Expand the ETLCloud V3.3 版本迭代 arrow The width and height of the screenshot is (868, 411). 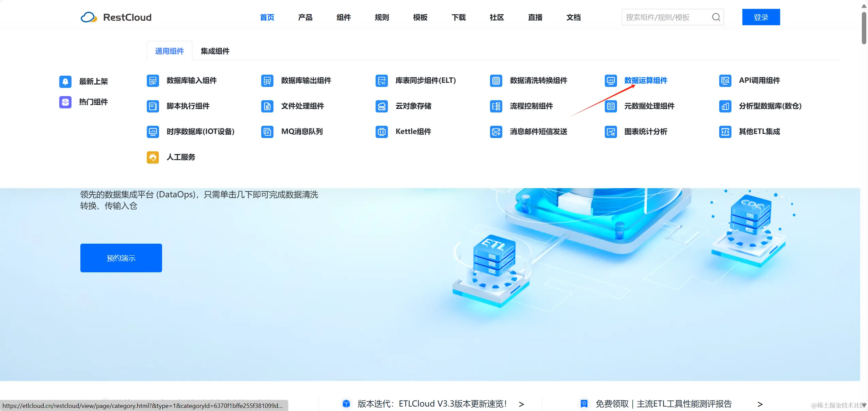pos(521,404)
